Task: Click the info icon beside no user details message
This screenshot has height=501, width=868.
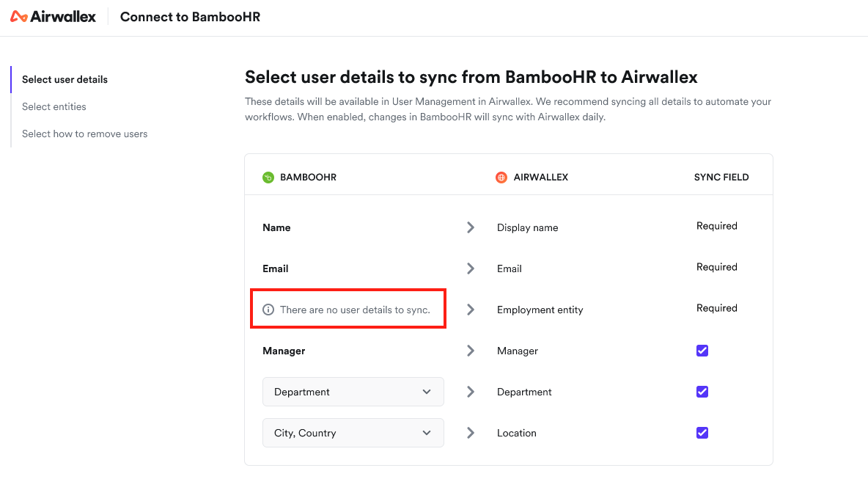Action: (x=268, y=310)
